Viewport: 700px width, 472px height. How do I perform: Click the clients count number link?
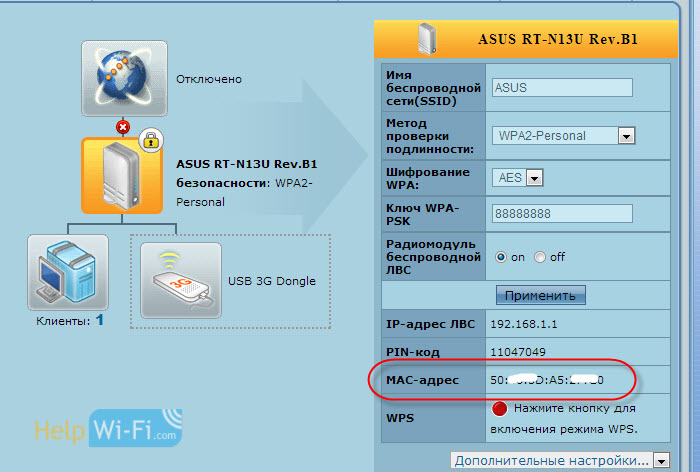tap(100, 321)
